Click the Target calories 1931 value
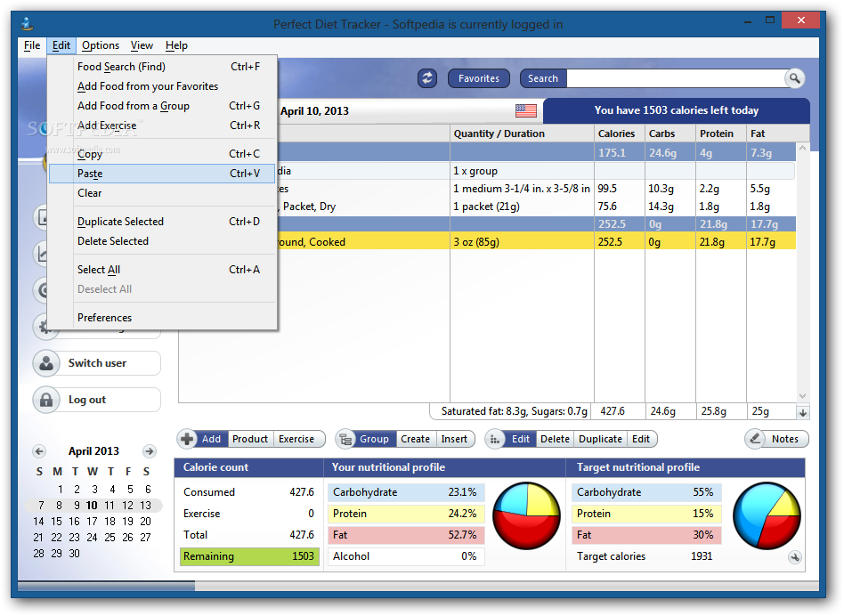 pos(702,556)
